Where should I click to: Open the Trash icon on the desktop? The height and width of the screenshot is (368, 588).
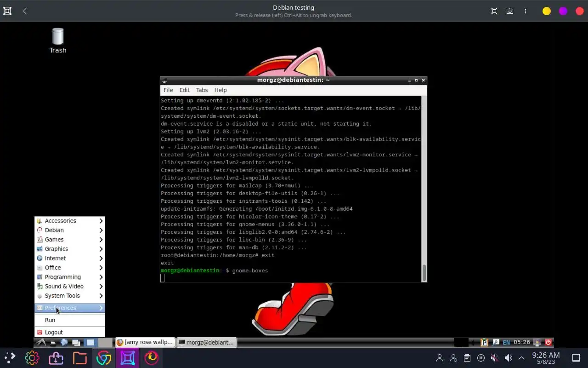58,40
